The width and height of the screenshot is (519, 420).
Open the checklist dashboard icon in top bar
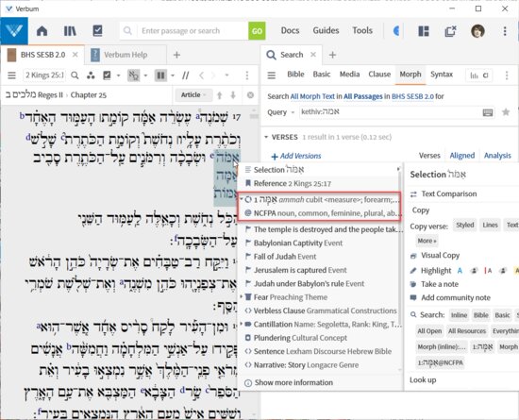click(x=97, y=30)
